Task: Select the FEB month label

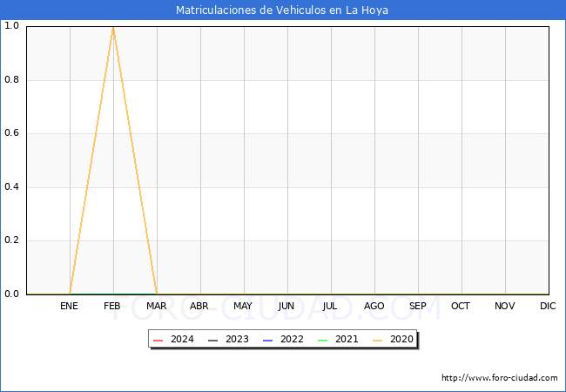Action: click(x=112, y=307)
